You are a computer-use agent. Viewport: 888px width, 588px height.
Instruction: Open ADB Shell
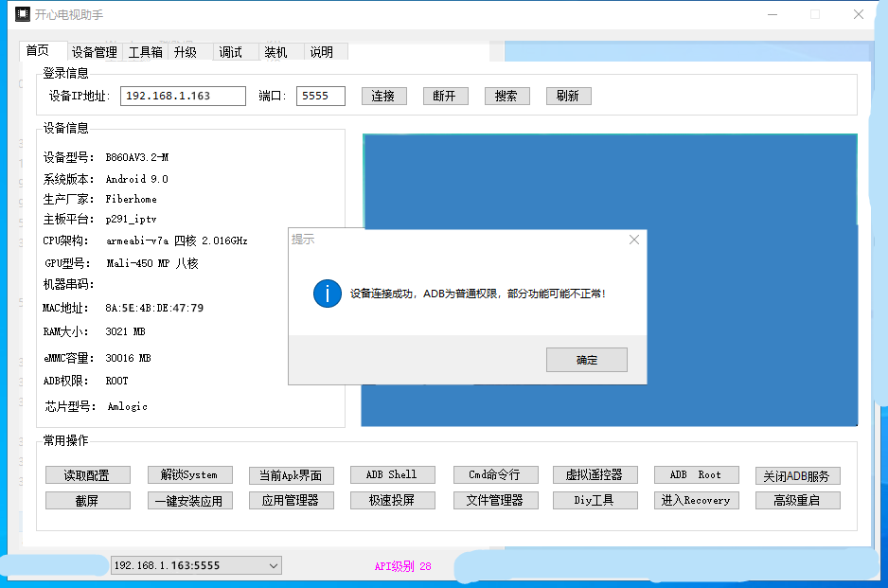391,474
